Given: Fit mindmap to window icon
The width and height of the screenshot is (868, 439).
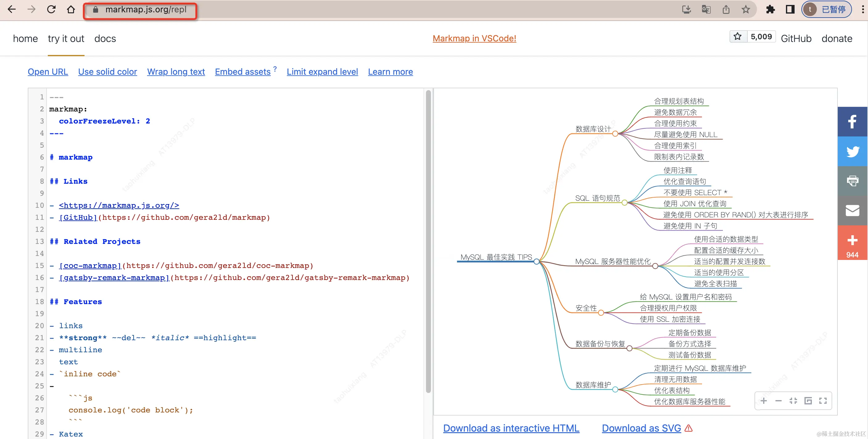Looking at the screenshot, I should [x=793, y=400].
